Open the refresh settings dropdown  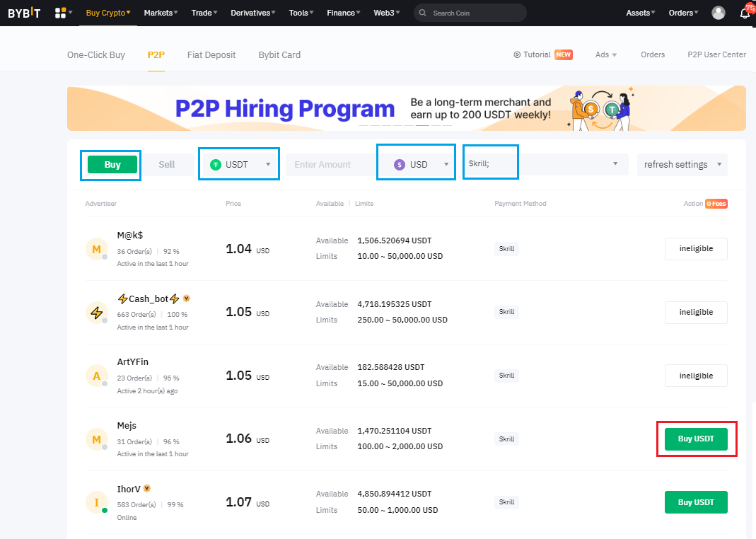pyautogui.click(x=682, y=165)
